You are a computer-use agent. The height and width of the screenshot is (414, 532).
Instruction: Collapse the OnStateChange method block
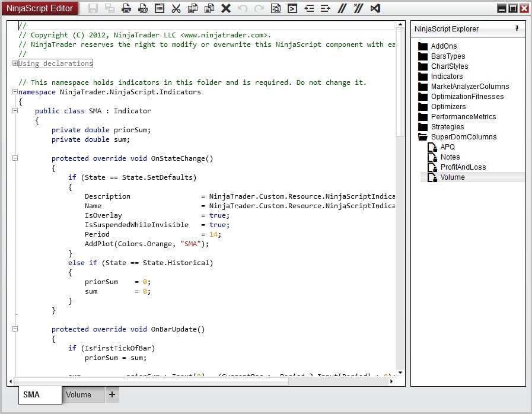[15, 158]
